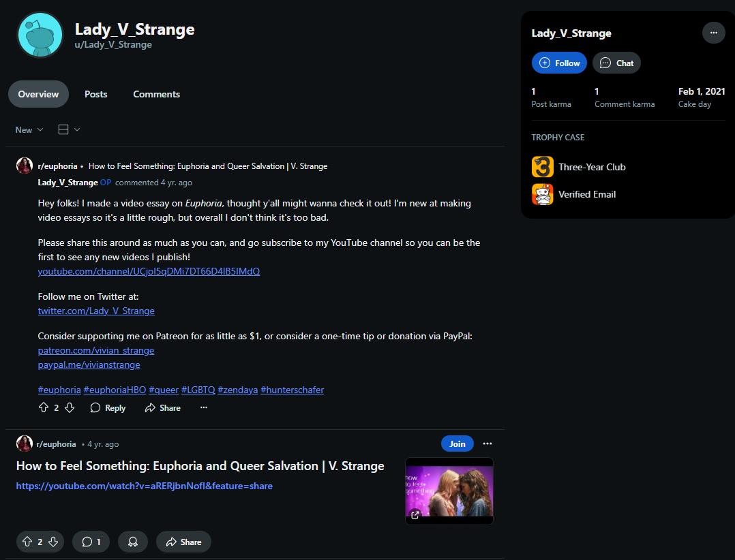Click the #euphoriaHBO hashtag
Screen dimensions: 735x560
pyautogui.click(x=115, y=390)
